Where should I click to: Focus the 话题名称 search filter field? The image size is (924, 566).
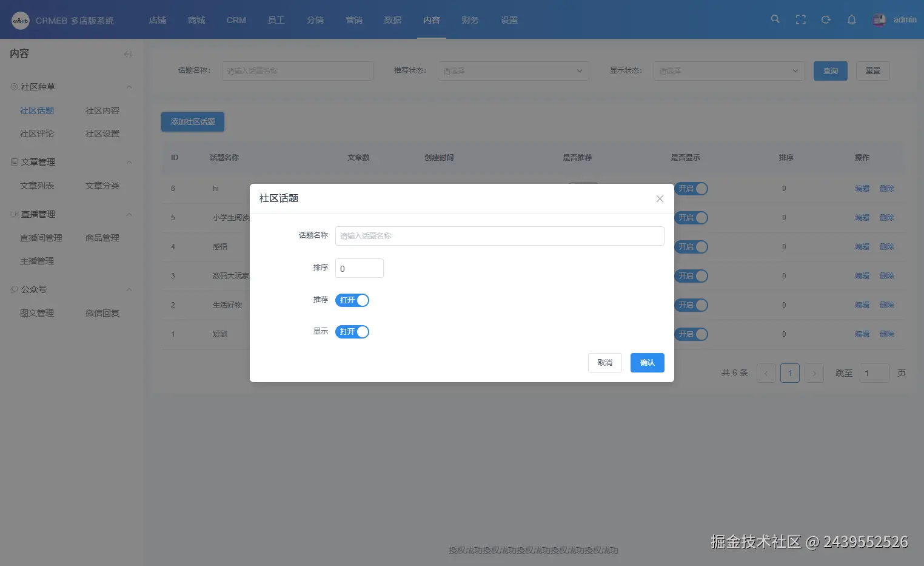(x=297, y=71)
